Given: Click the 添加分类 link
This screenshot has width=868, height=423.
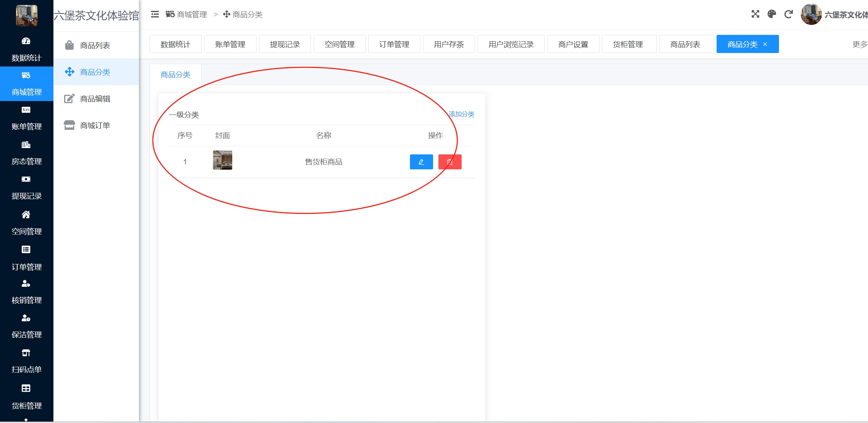Looking at the screenshot, I should pos(461,114).
